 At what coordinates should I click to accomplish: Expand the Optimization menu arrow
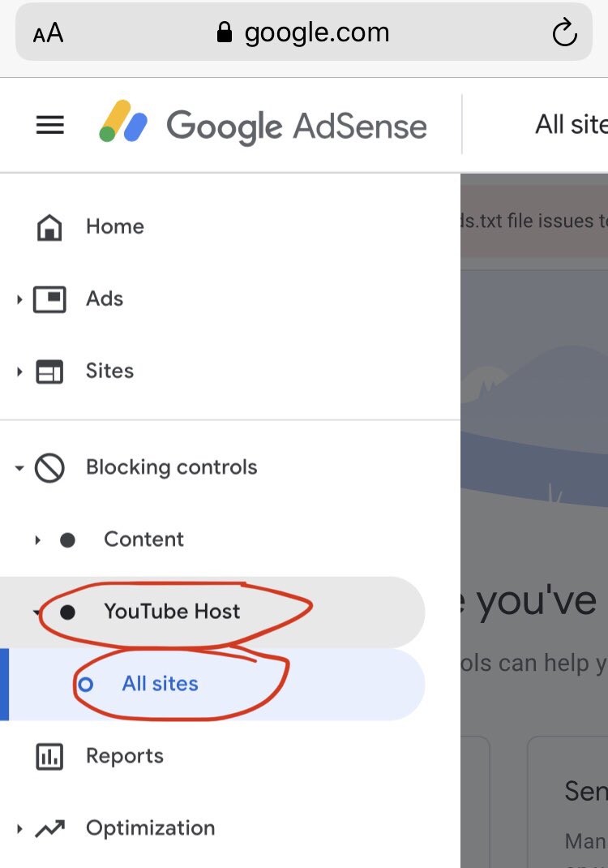(x=19, y=829)
